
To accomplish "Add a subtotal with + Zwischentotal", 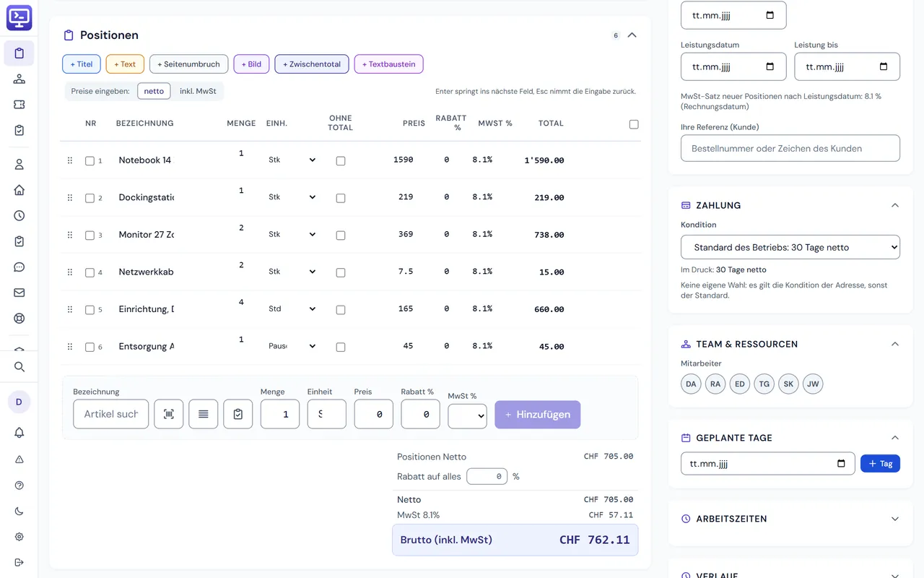I will tap(312, 64).
